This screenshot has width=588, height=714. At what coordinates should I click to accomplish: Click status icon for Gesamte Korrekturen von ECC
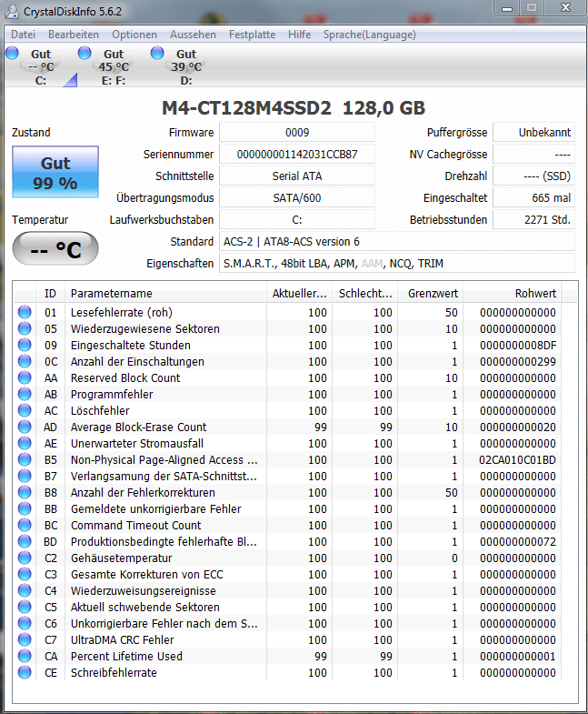pyautogui.click(x=25, y=575)
